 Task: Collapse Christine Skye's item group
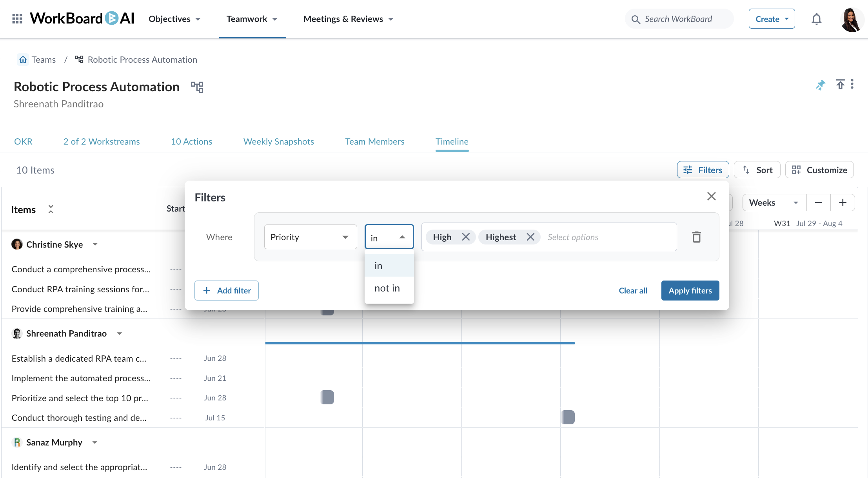coord(95,244)
